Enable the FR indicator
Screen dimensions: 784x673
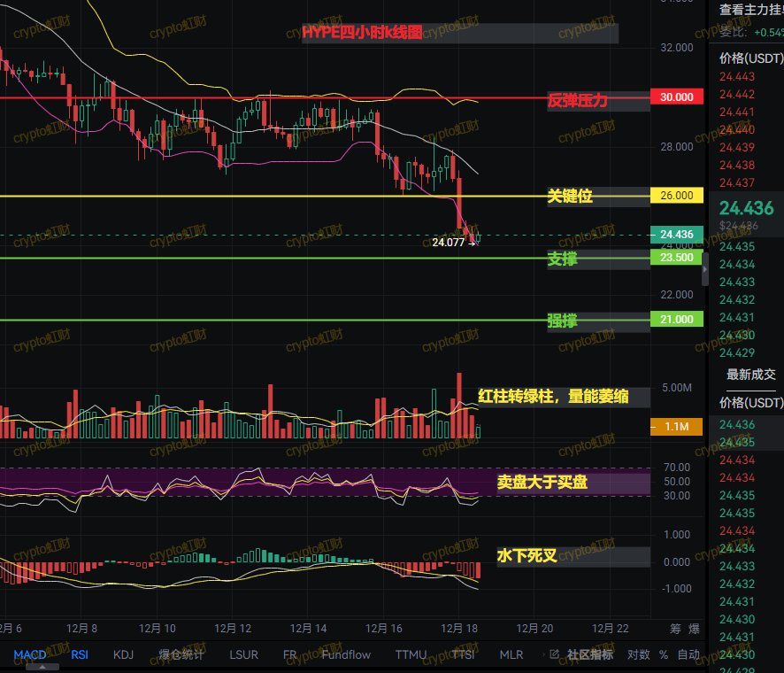coord(289,654)
